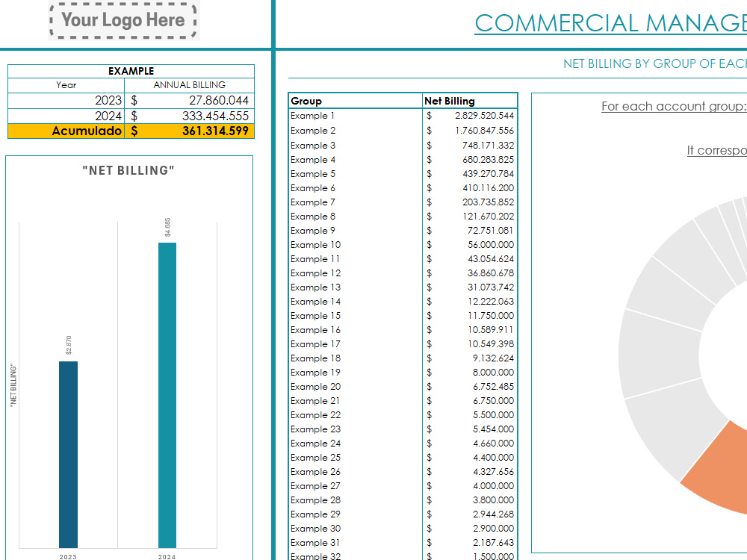
Task: Select the Example 8 group cell
Action: point(356,217)
